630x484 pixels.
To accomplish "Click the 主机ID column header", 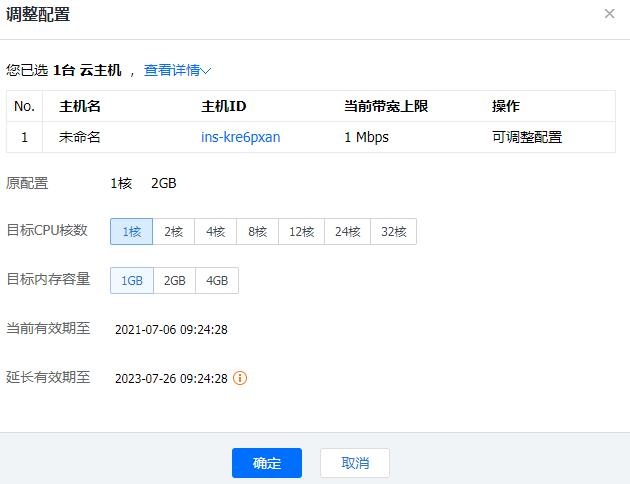I will coord(224,106).
